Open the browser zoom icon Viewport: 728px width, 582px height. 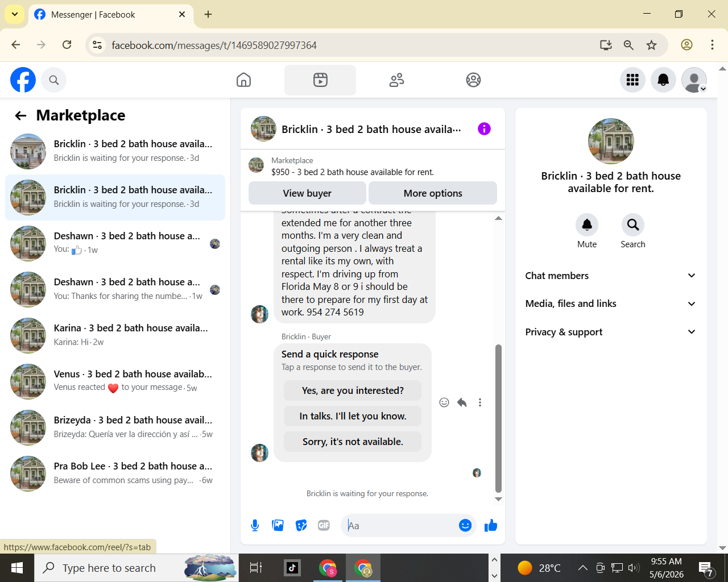pyautogui.click(x=628, y=45)
